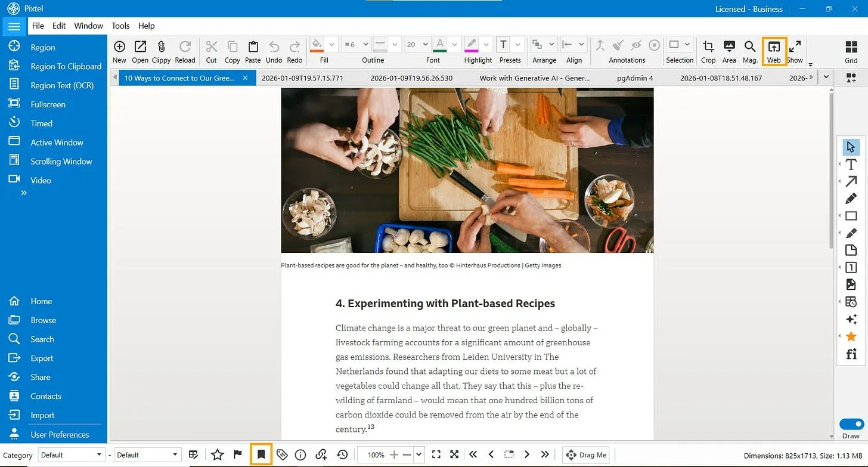Image resolution: width=868 pixels, height=467 pixels.
Task: Select the Text tool in right toolbar
Action: click(x=851, y=165)
